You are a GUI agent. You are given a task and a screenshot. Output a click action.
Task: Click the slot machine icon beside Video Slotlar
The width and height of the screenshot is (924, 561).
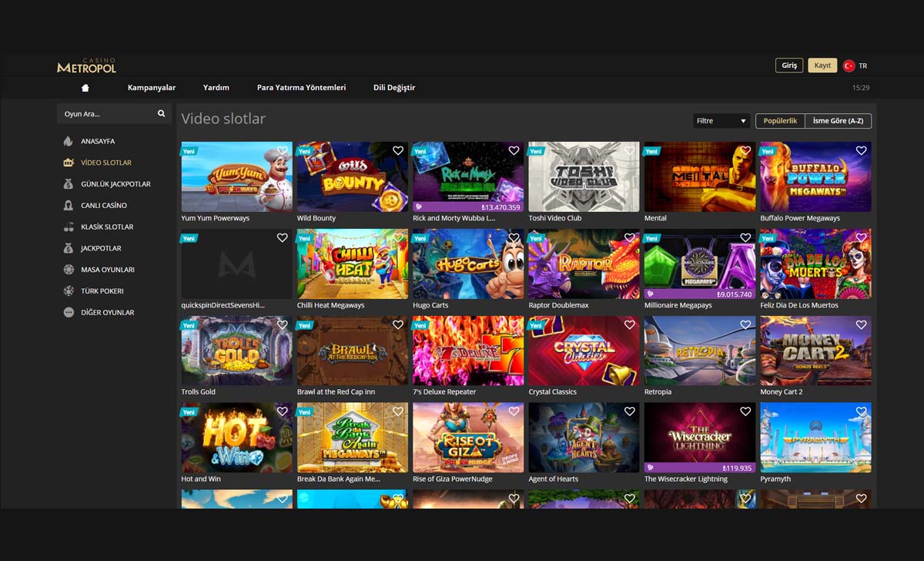coord(69,163)
